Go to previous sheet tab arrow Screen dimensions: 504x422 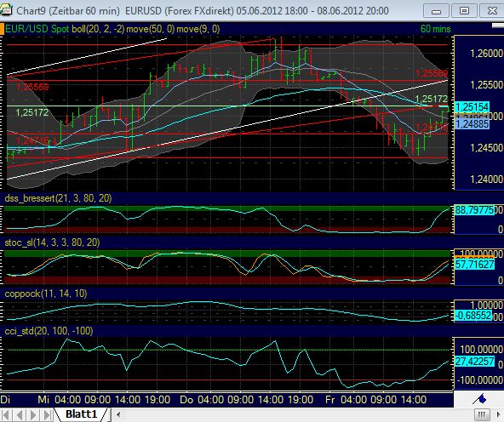[x=20, y=414]
